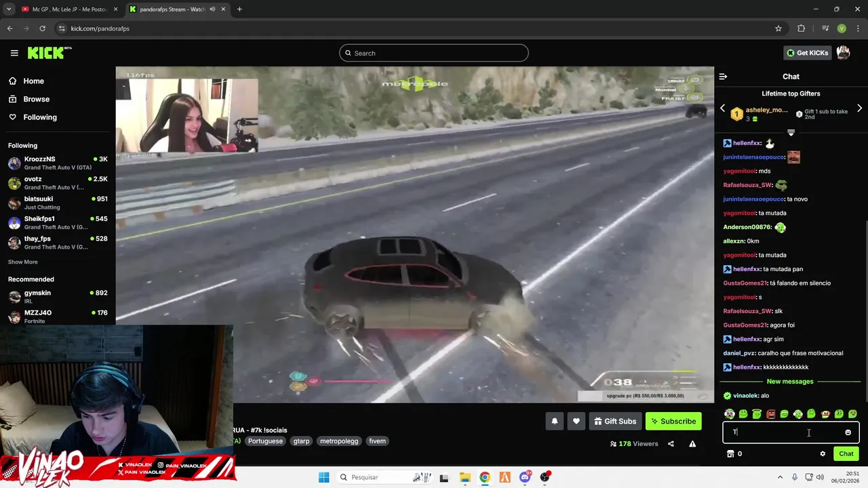The image size is (868, 488).
Task: Click the chat message input field
Action: coord(791,432)
